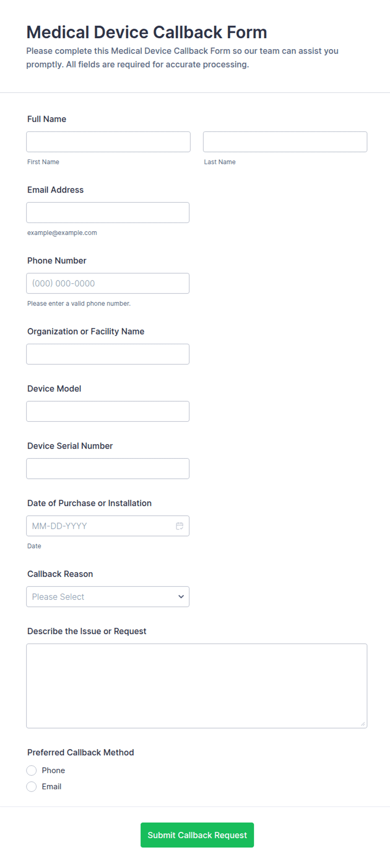This screenshot has width=390, height=868.
Task: Click the Full Name field label
Action: (x=47, y=119)
